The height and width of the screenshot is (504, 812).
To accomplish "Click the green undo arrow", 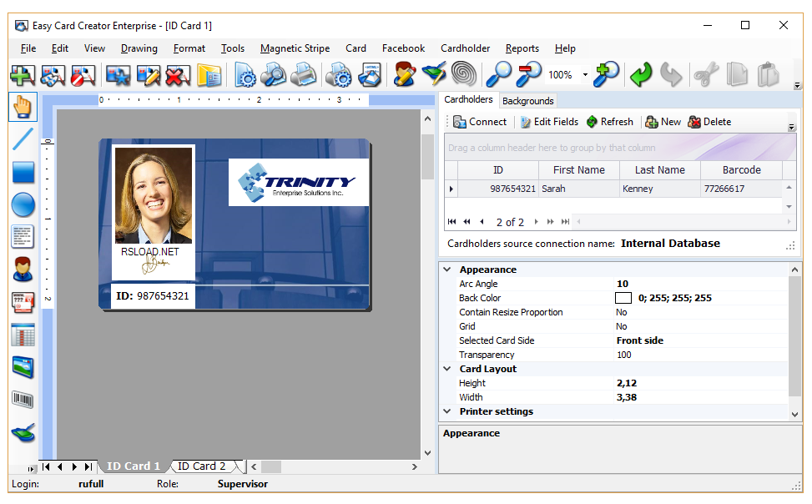I will [x=641, y=75].
